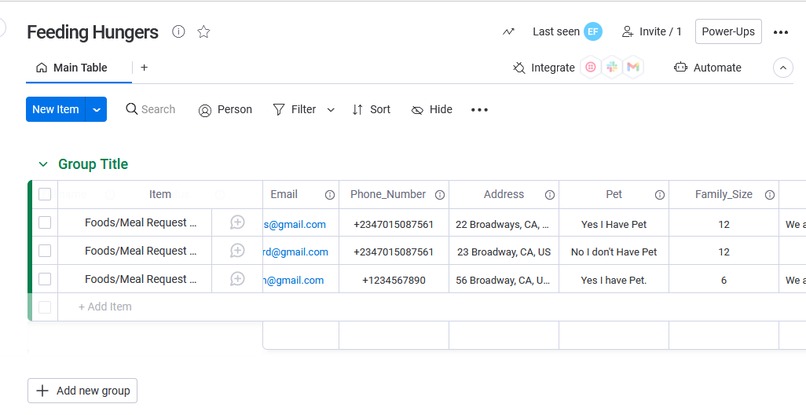Select phone cell +1234567890

point(394,280)
